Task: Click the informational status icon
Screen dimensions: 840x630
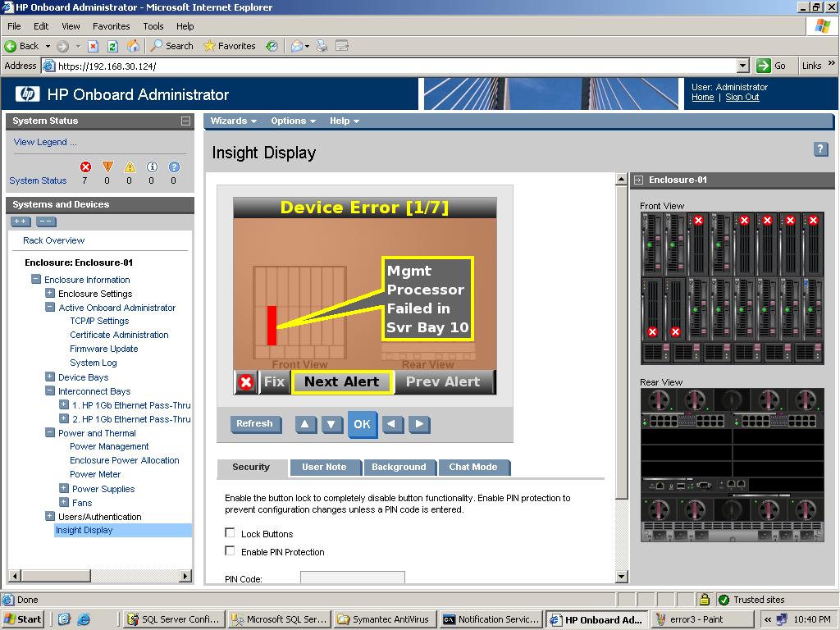Action: [152, 167]
